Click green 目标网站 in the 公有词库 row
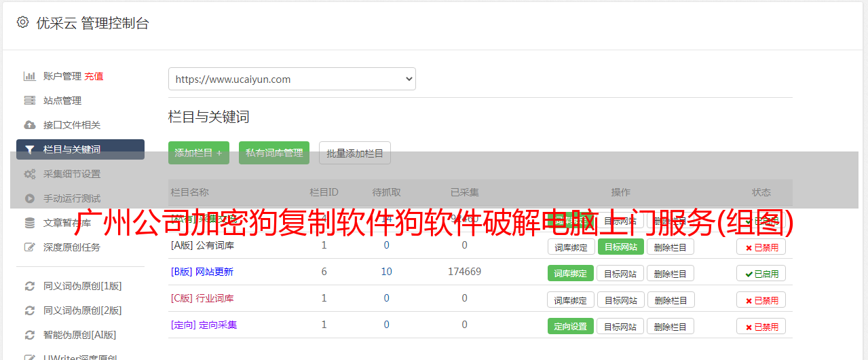The height and width of the screenshot is (360, 868). pyautogui.click(x=620, y=247)
